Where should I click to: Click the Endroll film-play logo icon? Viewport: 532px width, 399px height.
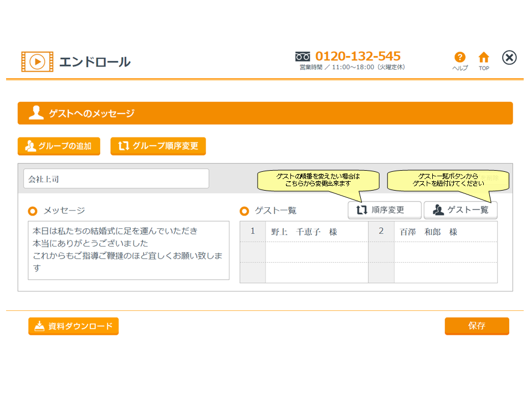(x=38, y=62)
